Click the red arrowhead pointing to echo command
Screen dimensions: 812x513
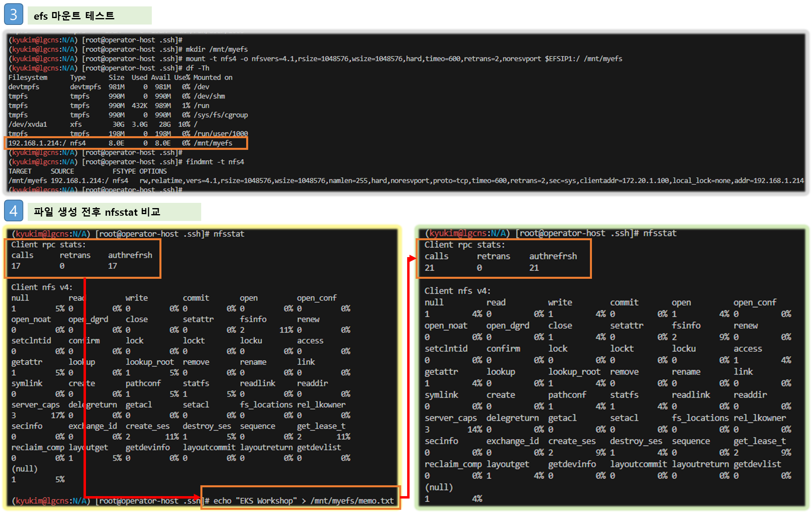pyautogui.click(x=197, y=497)
